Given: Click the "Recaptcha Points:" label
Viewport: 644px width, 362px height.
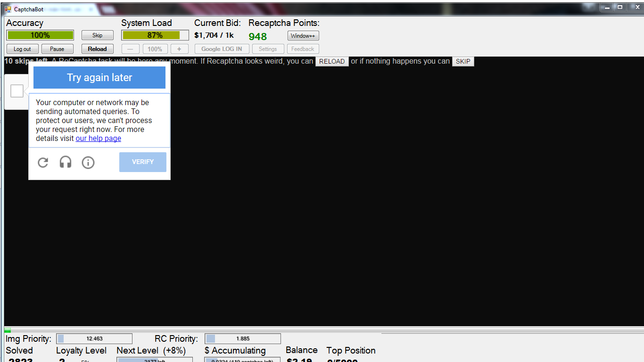Looking at the screenshot, I should click(x=284, y=23).
